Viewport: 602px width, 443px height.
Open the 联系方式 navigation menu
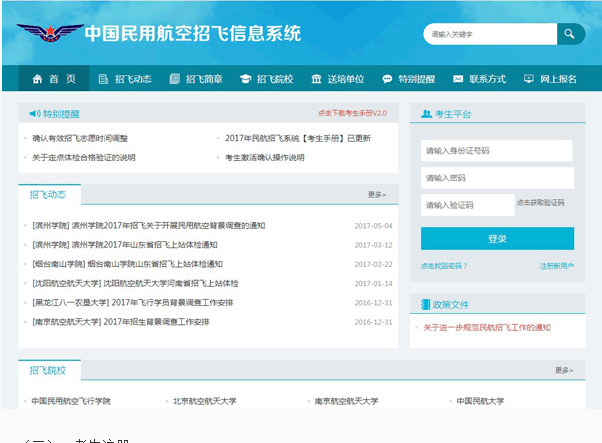coord(480,79)
